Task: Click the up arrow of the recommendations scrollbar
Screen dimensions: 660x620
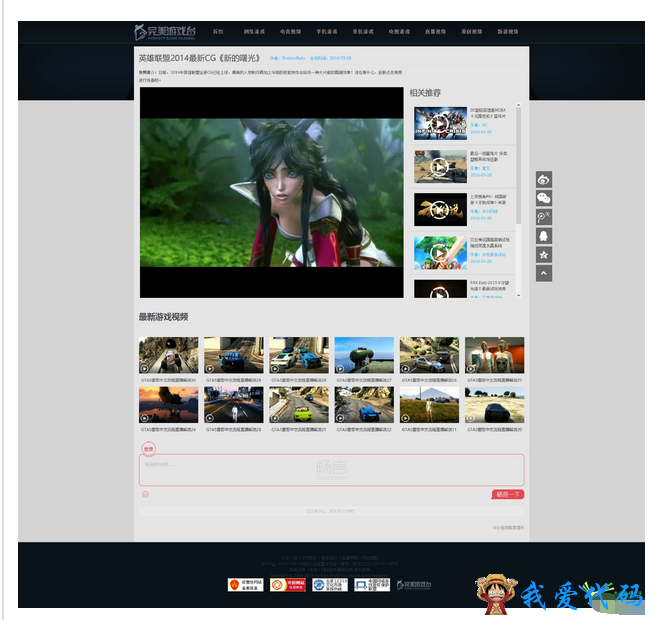Action: 519,105
